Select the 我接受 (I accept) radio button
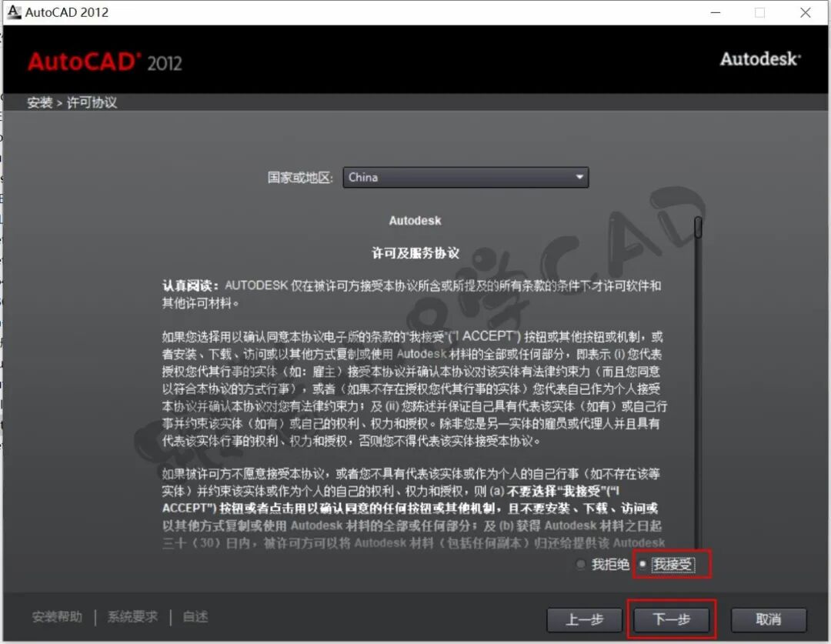Screen dimensions: 831x644 pos(642,564)
